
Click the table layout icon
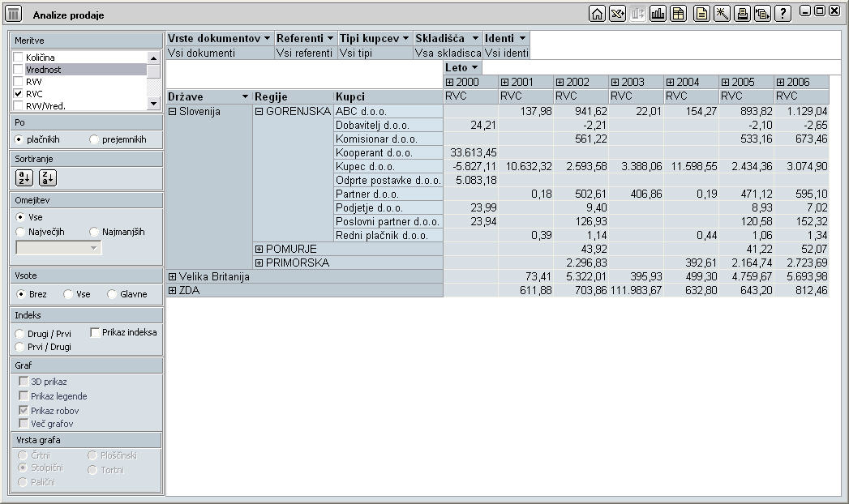(x=678, y=14)
